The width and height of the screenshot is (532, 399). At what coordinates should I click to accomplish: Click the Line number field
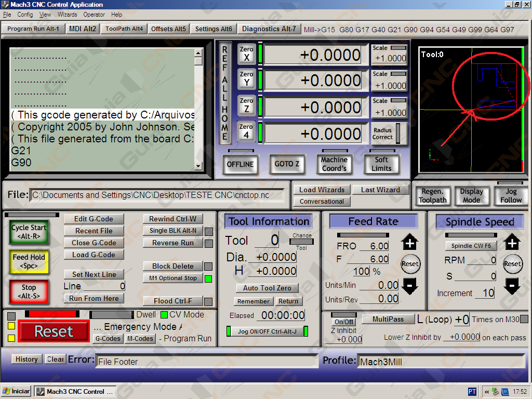(104, 286)
